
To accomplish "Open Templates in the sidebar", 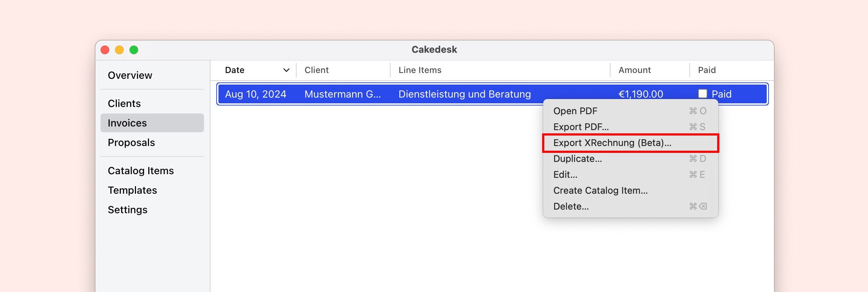I will (132, 190).
